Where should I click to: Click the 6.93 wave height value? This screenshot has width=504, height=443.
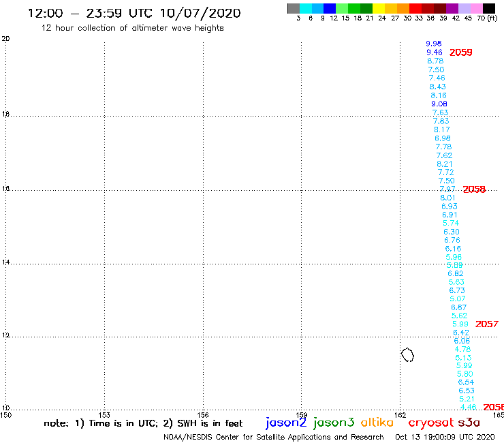[449, 207]
